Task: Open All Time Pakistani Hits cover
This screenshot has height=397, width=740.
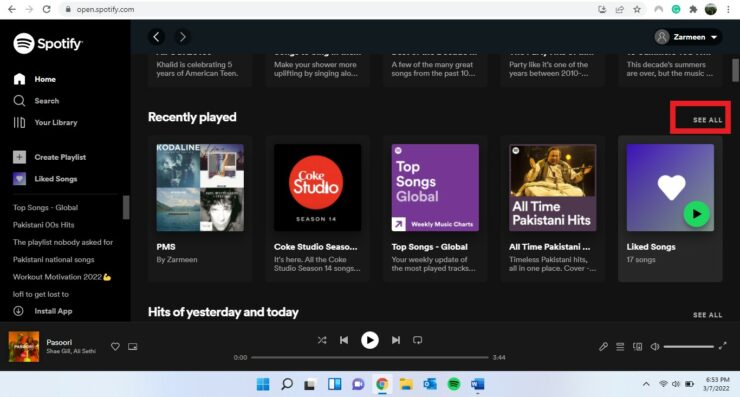Action: (552, 187)
